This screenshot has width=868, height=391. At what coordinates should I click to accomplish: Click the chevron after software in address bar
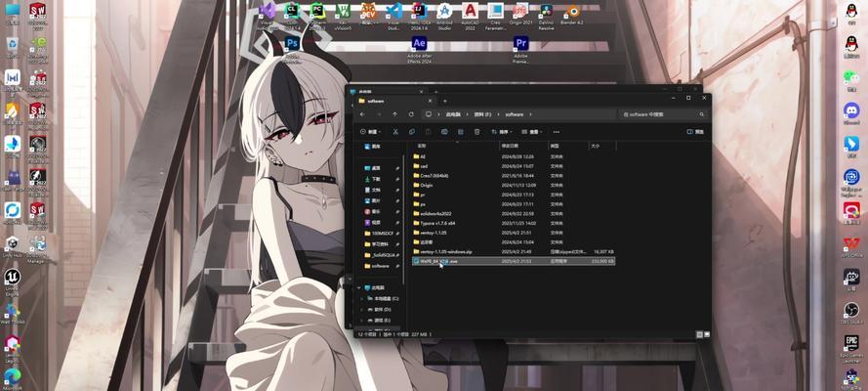pos(530,114)
